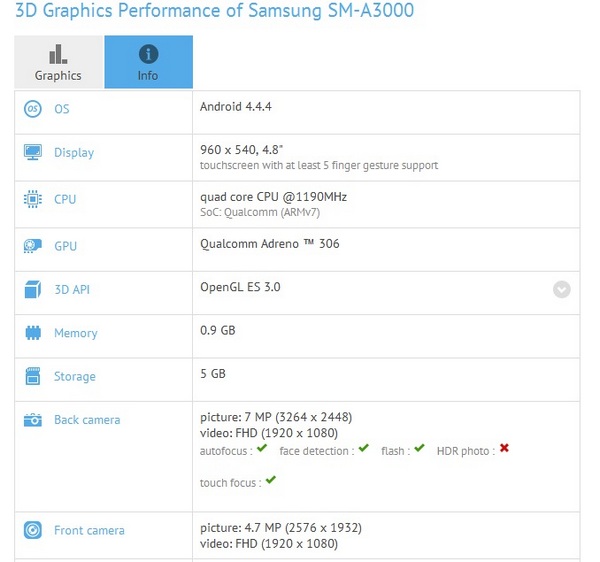Click the OS icon
The width and height of the screenshot is (600, 562).
click(x=33, y=109)
